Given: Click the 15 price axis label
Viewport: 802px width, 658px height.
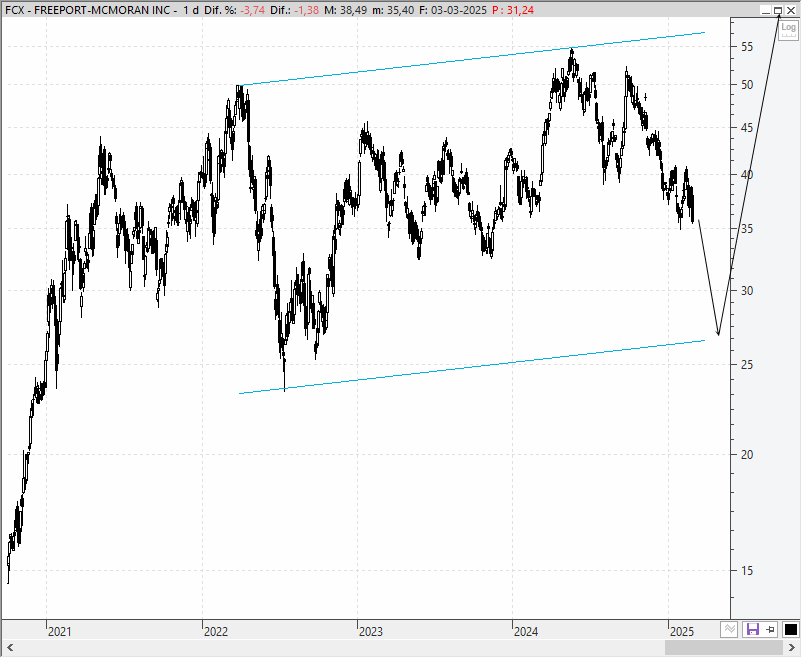Looking at the screenshot, I should [747, 571].
